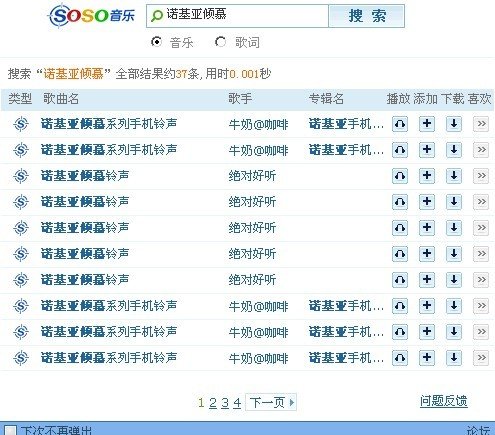Screen dimensions: 495x435
Task: Download the ninth row song
Action: point(454,332)
